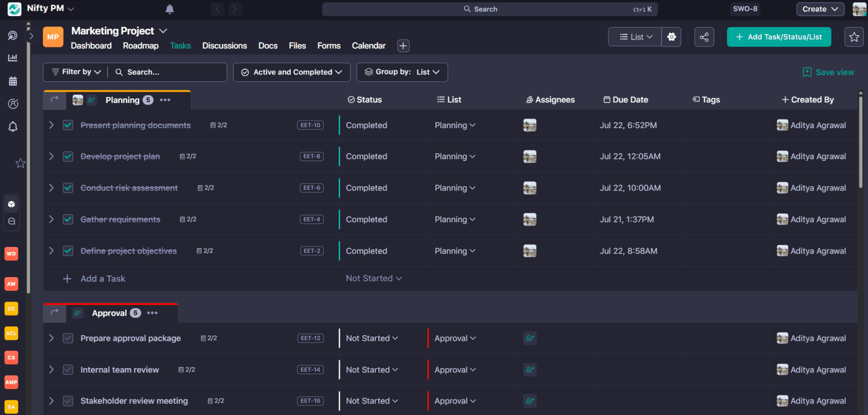Open the share icon beside the settings gear
Viewport: 868px width, 415px height.
[704, 37]
